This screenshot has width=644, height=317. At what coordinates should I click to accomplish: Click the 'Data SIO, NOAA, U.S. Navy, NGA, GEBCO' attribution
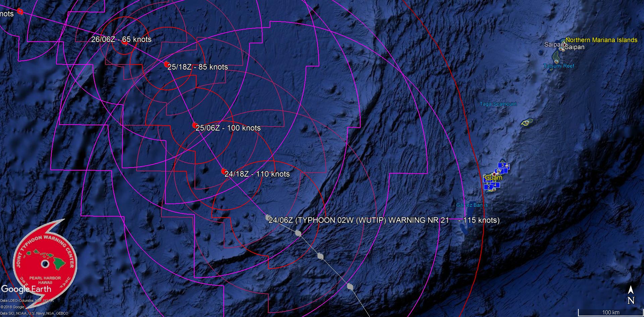34,313
